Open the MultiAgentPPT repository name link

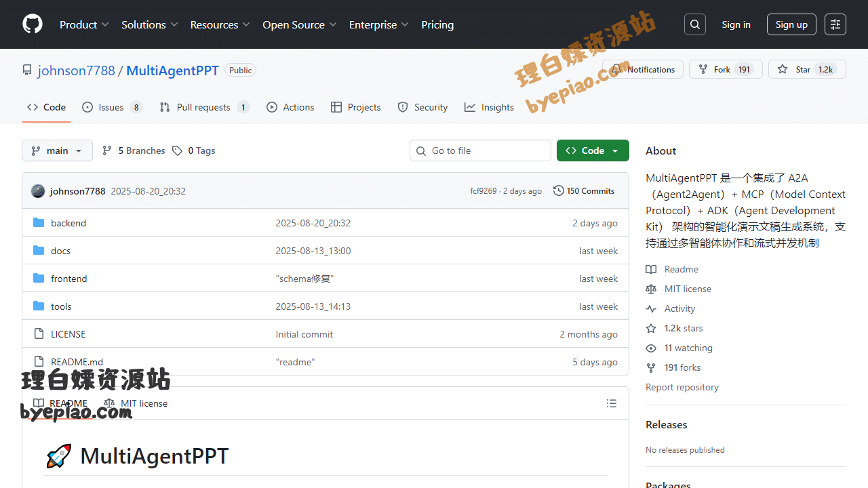(x=172, y=70)
